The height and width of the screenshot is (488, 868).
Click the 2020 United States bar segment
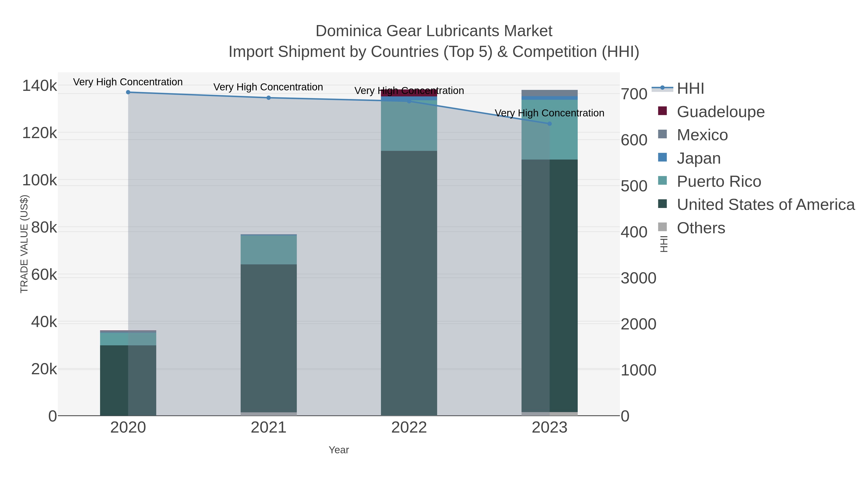pos(128,381)
